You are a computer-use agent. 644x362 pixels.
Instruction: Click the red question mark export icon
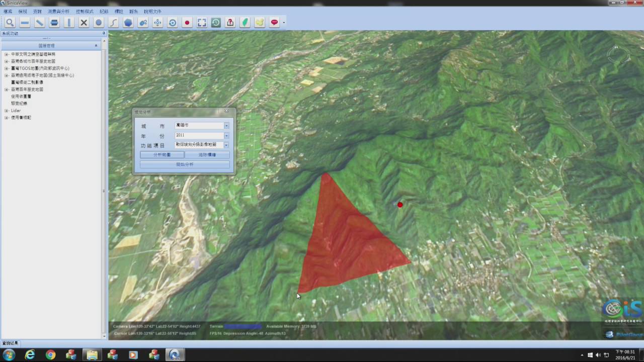pos(230,23)
